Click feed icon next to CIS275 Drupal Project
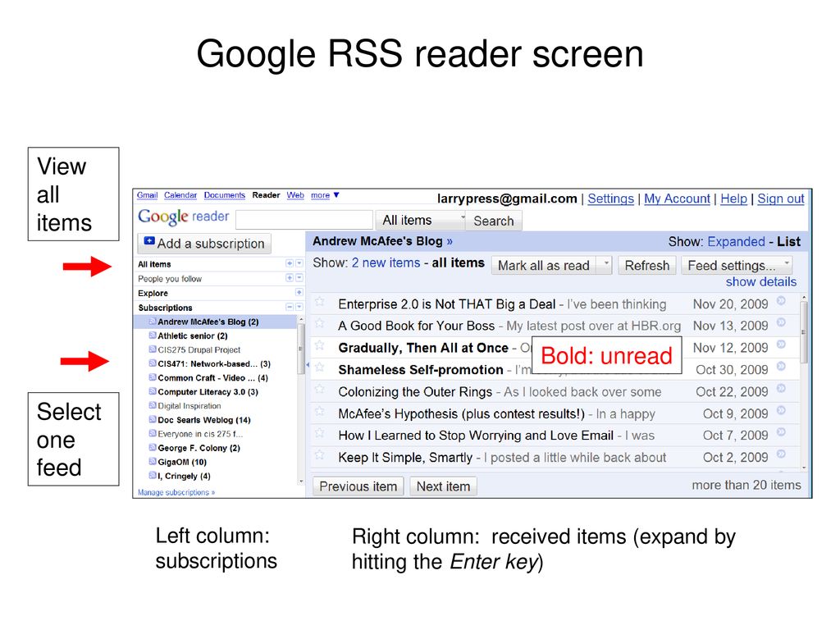The width and height of the screenshot is (840, 630). point(152,349)
